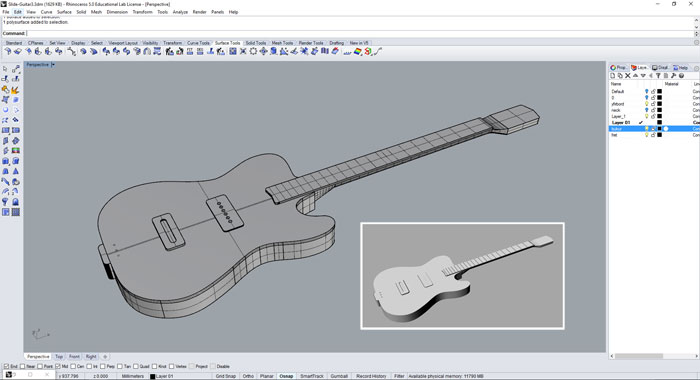Viewport: 700px width, 380px height.
Task: Open the color swatch of Default layer
Action: coord(659,92)
